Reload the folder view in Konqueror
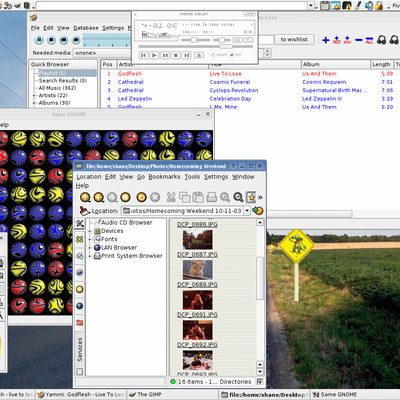Screen dimensions: 400x400 pos(141,197)
